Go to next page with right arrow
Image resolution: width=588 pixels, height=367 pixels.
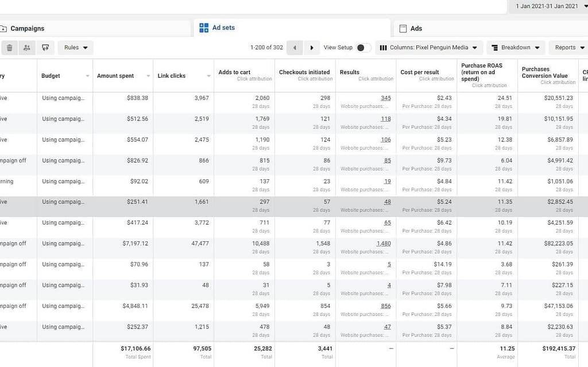(311, 48)
